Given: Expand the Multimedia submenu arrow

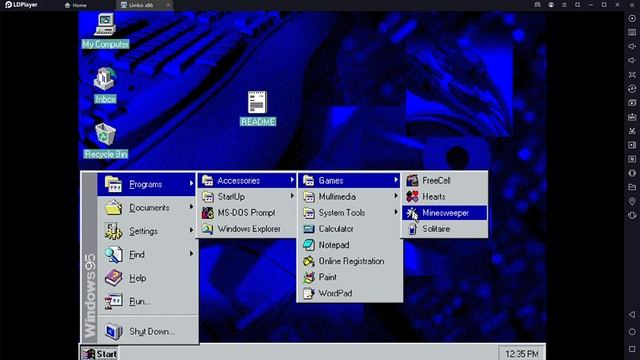Looking at the screenshot, I should [x=396, y=196].
